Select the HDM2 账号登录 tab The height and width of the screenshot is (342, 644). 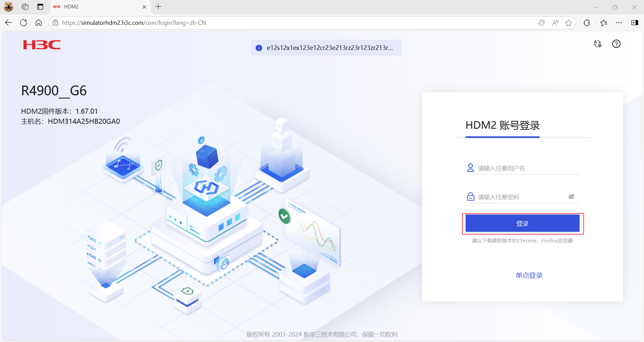pos(502,125)
